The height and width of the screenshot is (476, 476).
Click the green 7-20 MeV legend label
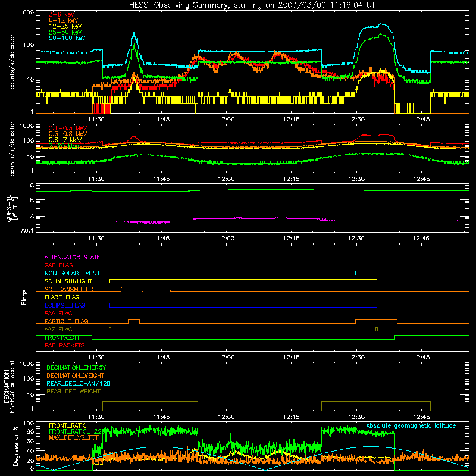click(x=64, y=146)
